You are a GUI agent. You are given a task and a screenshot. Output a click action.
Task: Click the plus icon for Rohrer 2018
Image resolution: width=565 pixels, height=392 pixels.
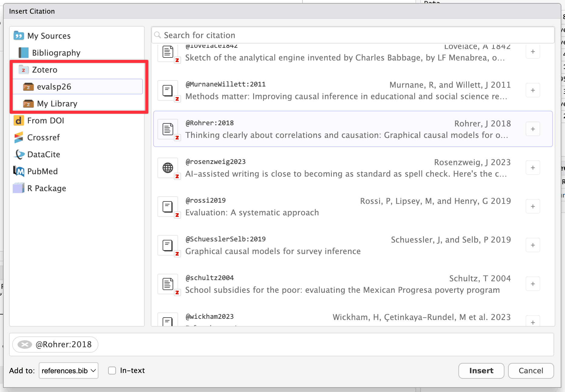[533, 129]
